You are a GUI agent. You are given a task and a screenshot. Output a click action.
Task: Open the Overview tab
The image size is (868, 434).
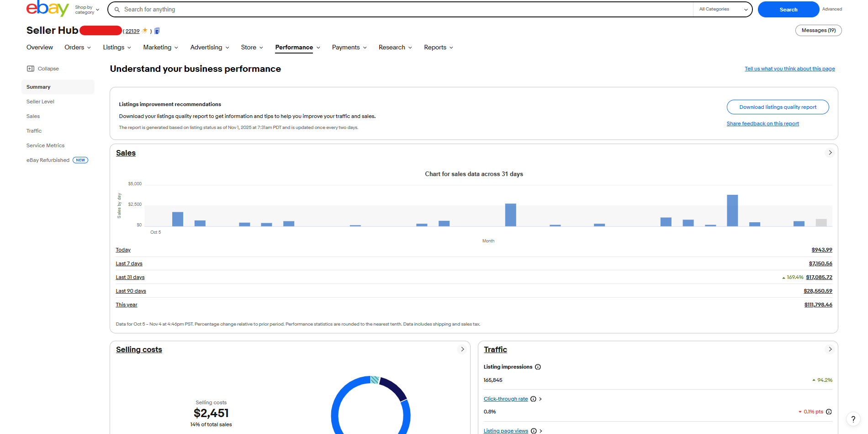tap(40, 48)
